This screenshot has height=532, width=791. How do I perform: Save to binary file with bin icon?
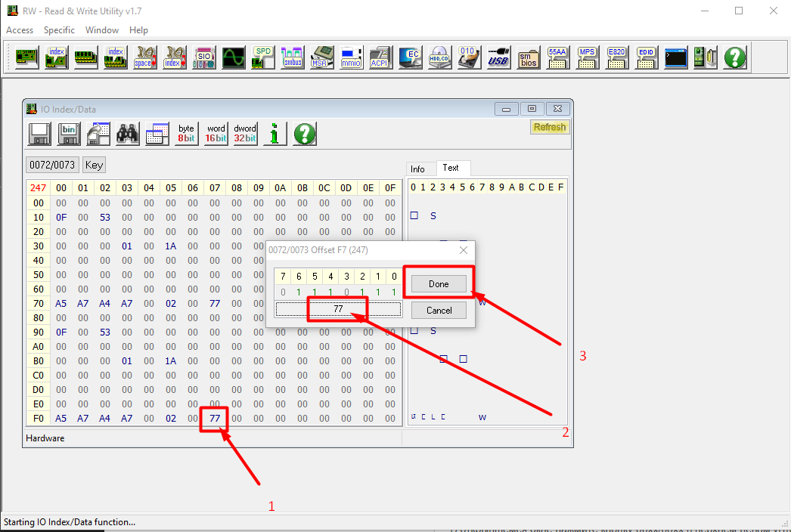coord(69,134)
